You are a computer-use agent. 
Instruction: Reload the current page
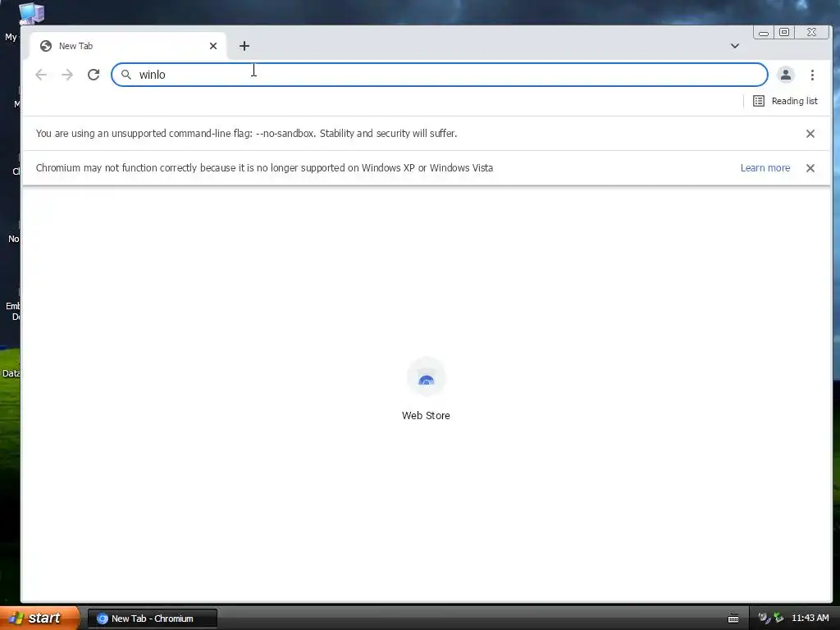point(94,75)
